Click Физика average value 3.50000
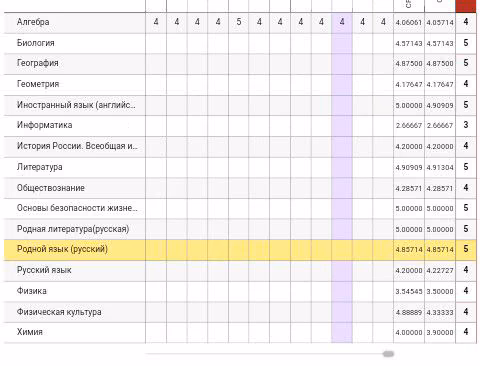 click(x=440, y=292)
